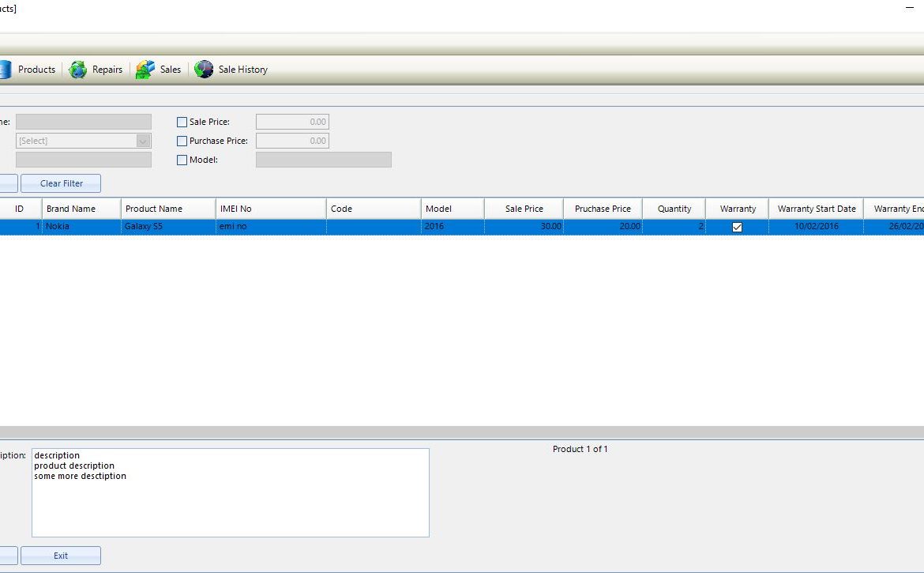Click the Quantity column header
This screenshot has height=573, width=924.
point(674,209)
